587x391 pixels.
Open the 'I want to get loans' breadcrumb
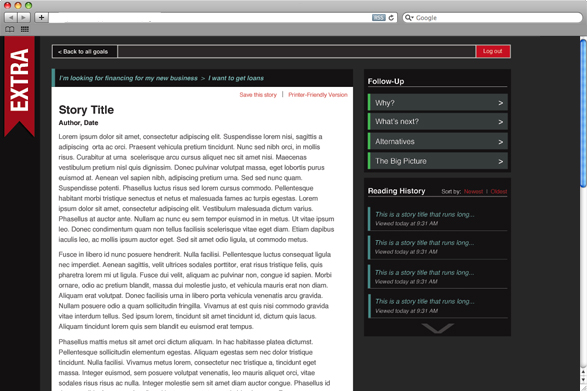click(x=236, y=78)
